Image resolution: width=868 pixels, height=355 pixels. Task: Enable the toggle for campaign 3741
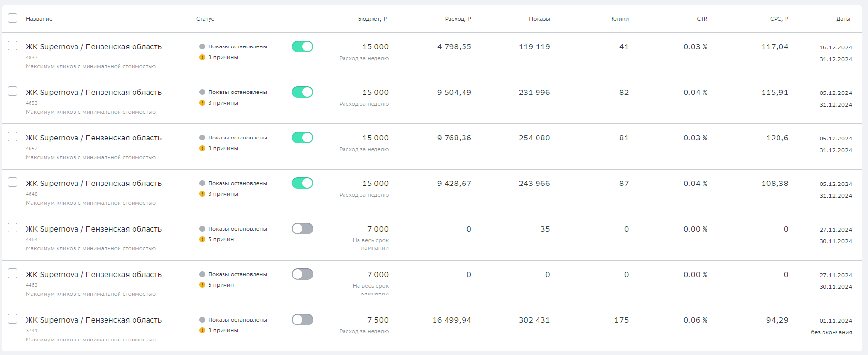(302, 320)
